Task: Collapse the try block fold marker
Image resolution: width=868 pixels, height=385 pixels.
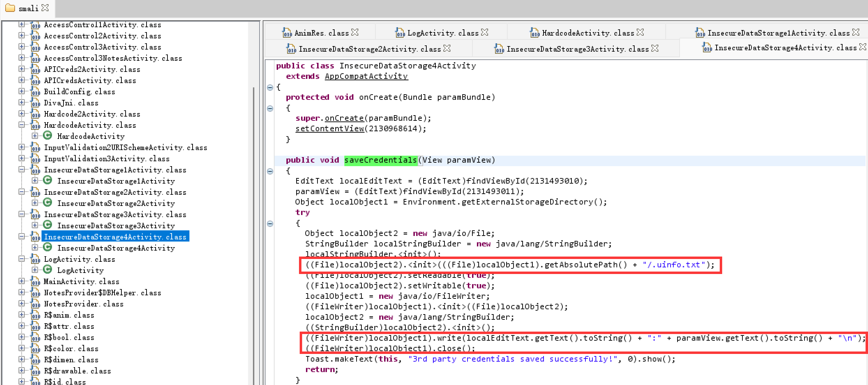Action: click(x=270, y=223)
